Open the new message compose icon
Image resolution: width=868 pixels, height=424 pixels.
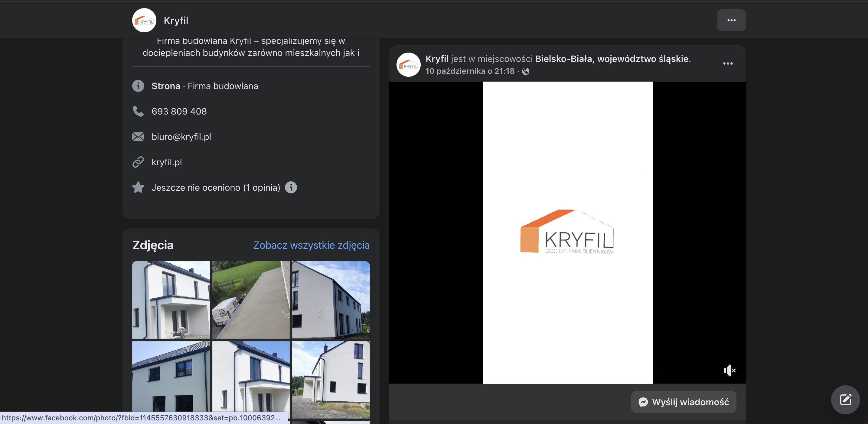(845, 400)
